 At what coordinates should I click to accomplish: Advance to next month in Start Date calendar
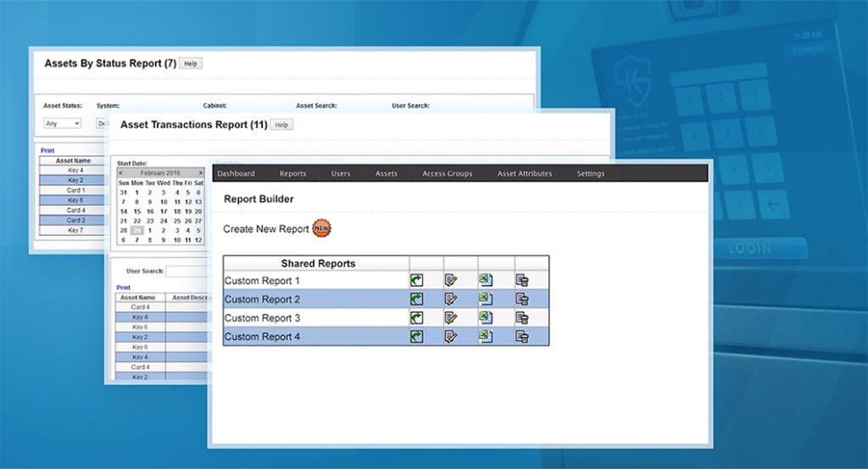pos(200,173)
